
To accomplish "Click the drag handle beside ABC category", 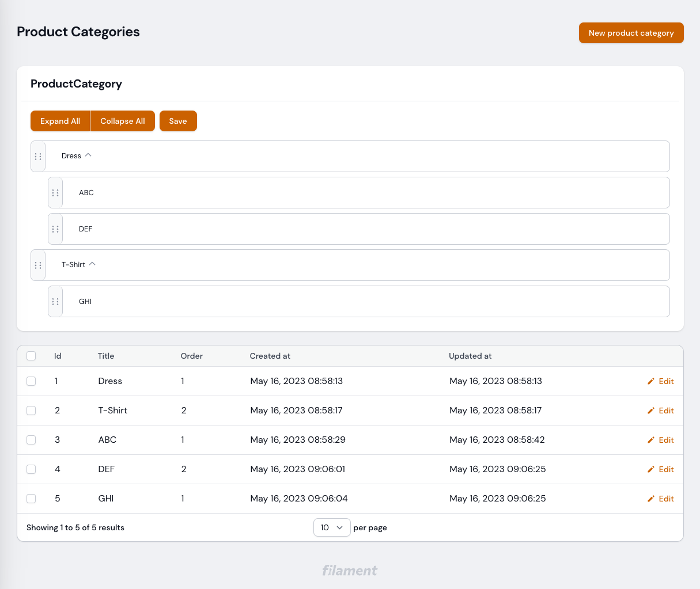I will point(55,192).
